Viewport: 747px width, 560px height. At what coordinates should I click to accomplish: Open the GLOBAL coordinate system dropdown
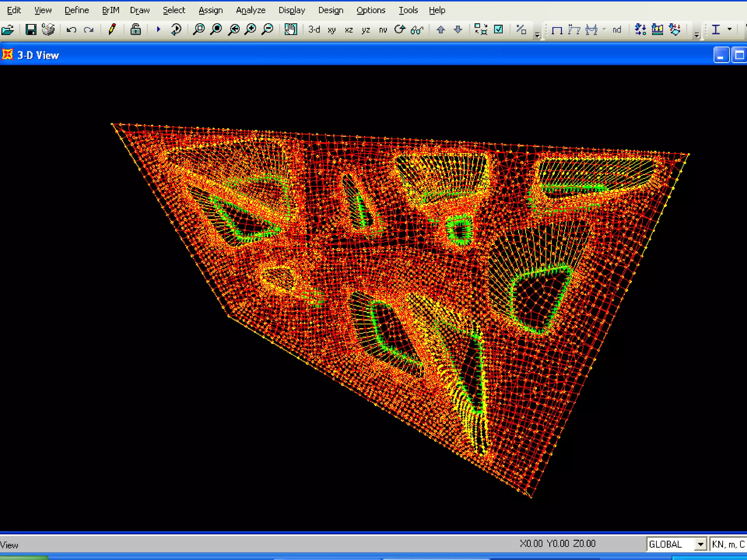coord(700,544)
